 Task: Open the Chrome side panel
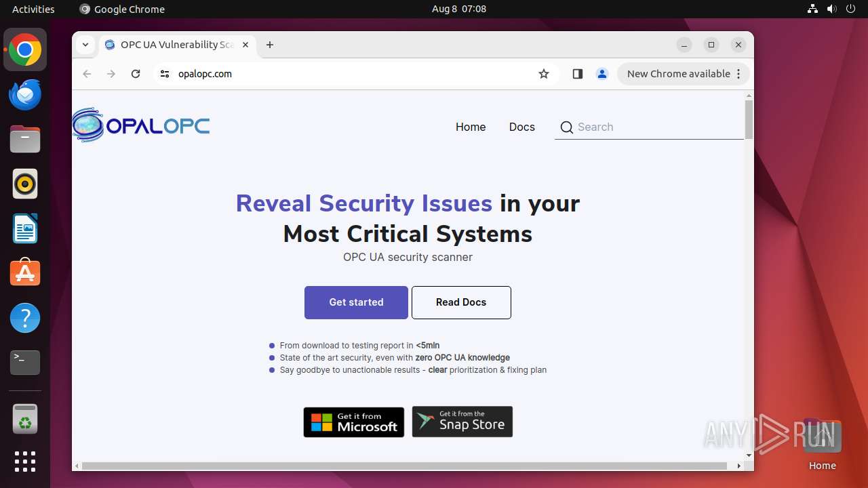click(x=578, y=74)
